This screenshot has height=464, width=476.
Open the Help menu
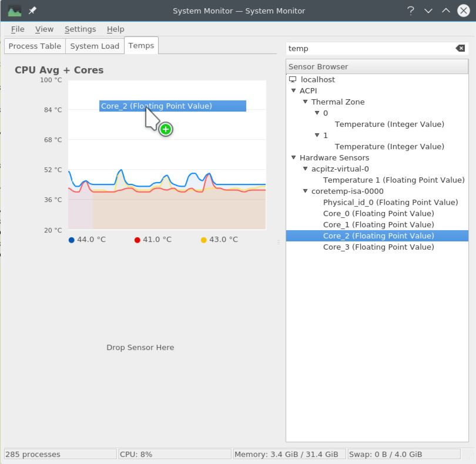pyautogui.click(x=115, y=29)
